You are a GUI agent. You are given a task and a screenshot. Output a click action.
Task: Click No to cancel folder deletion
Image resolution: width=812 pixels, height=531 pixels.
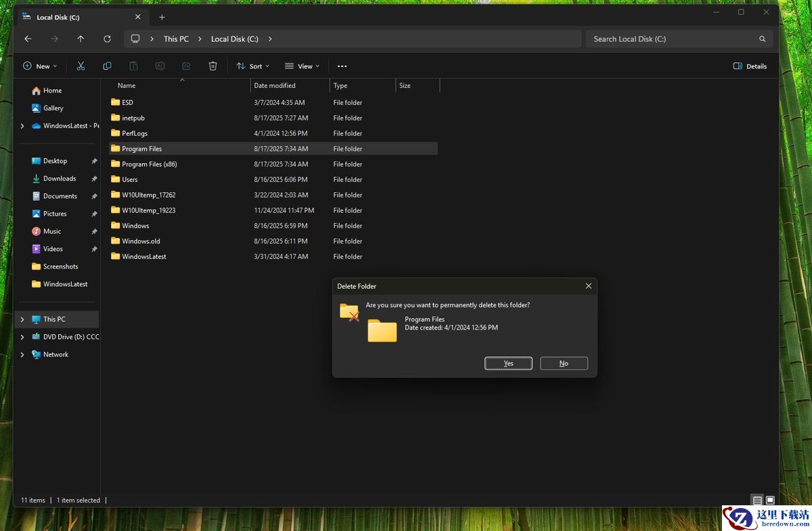coord(564,363)
